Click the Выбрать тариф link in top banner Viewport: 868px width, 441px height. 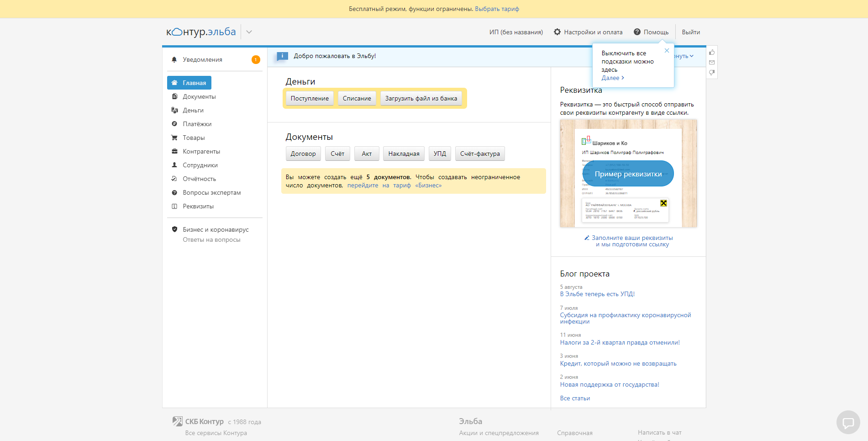497,9
